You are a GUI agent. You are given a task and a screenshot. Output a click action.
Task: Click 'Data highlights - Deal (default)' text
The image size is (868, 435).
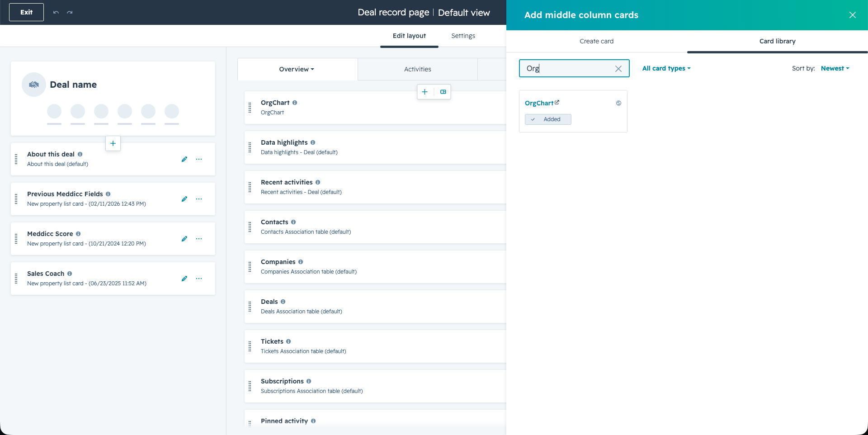click(x=299, y=152)
